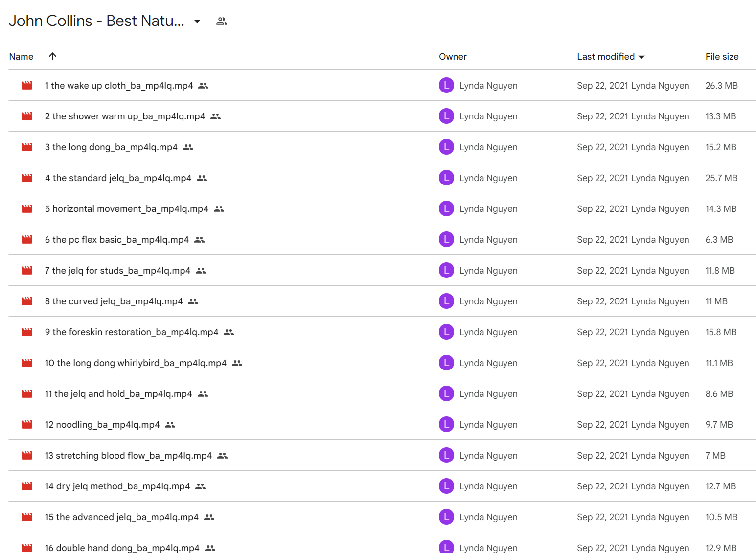
Task: Click the 13.3 MB file size value
Action: (x=720, y=116)
